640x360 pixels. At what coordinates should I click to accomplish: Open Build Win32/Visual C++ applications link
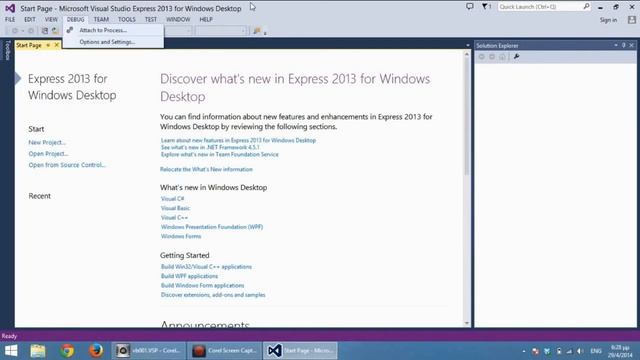tap(206, 267)
